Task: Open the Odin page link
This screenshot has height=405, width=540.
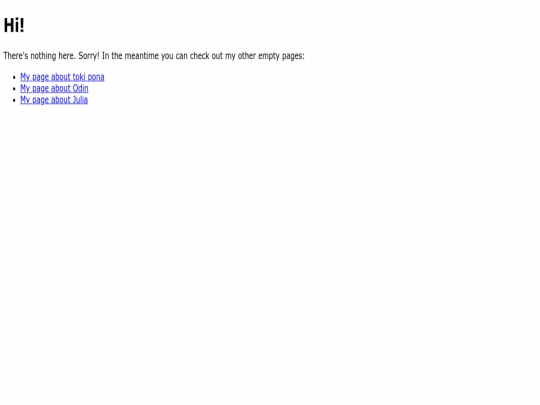Action: click(54, 89)
